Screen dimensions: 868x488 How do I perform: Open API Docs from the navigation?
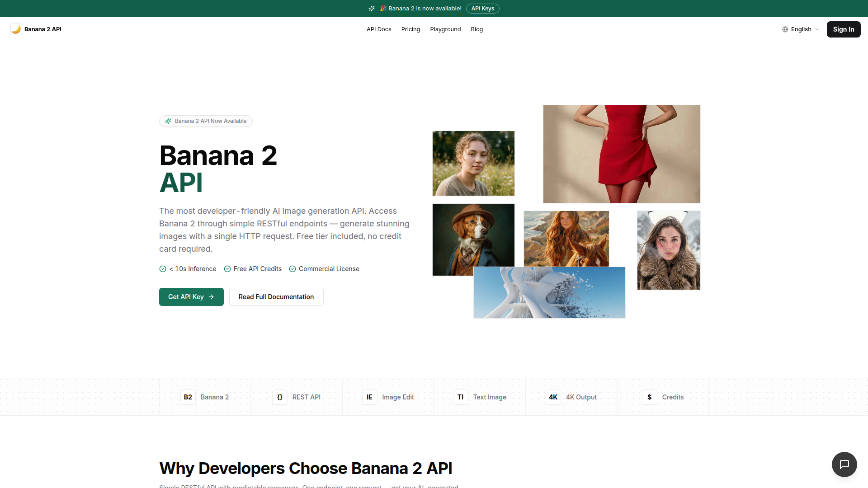tap(379, 29)
